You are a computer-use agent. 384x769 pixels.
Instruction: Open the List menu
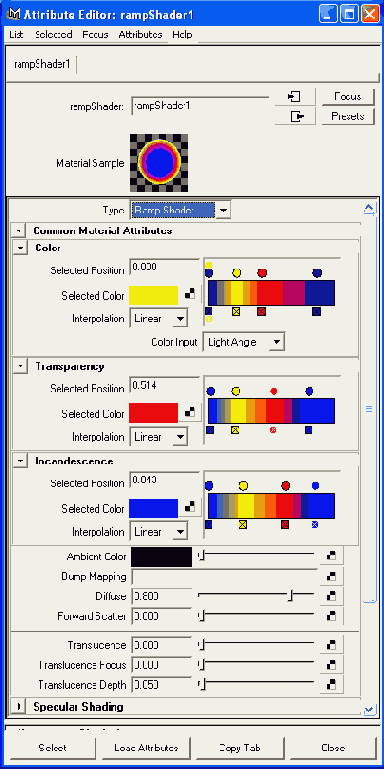[x=16, y=35]
